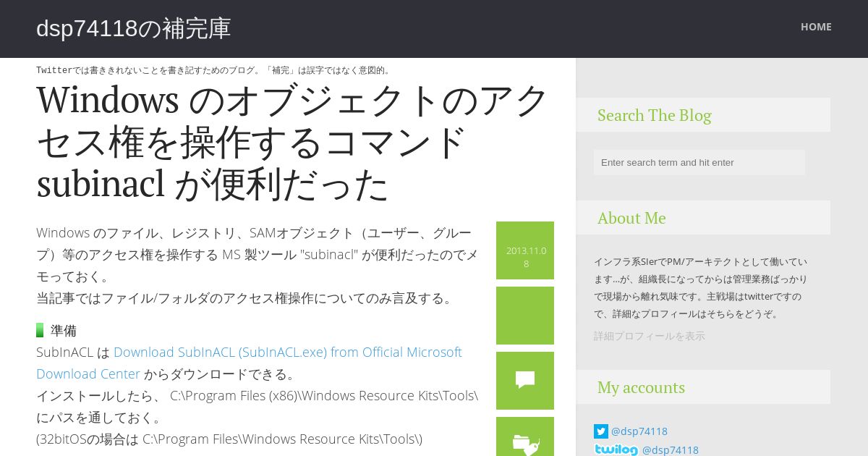Image resolution: width=868 pixels, height=456 pixels.
Task: Open the HOME menu item
Action: pyautogui.click(x=816, y=27)
